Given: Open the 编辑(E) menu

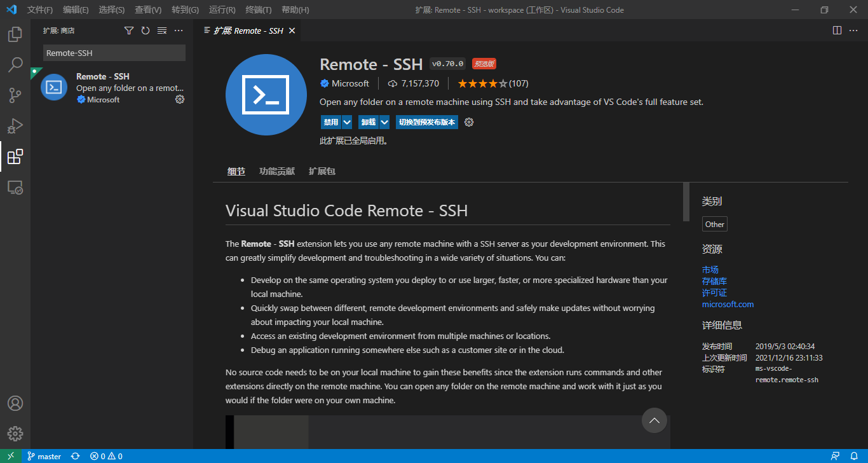Looking at the screenshot, I should [76, 10].
